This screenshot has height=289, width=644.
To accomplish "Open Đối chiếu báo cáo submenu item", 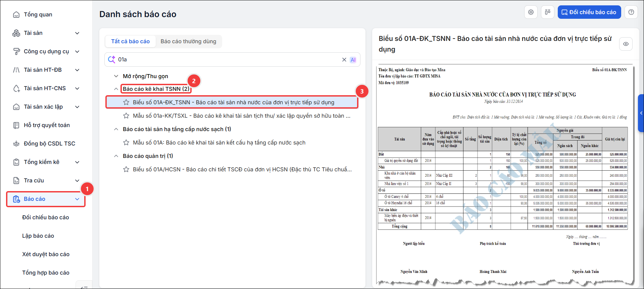I will [x=46, y=218].
